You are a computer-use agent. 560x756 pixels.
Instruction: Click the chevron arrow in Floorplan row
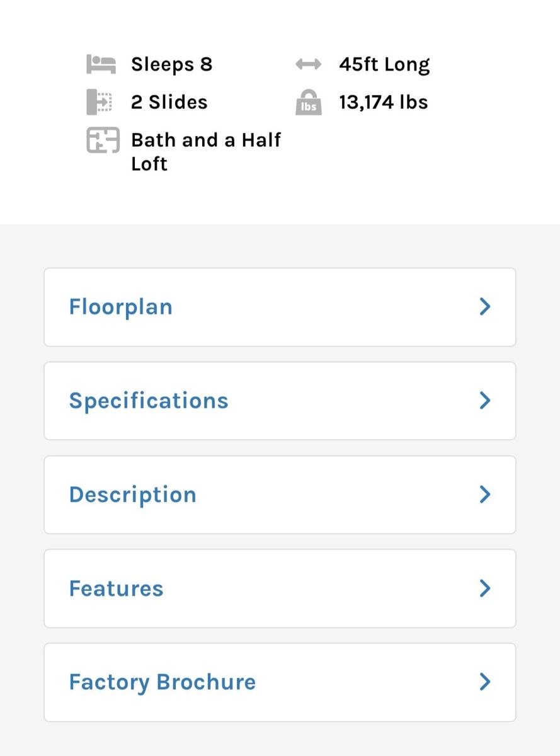484,307
